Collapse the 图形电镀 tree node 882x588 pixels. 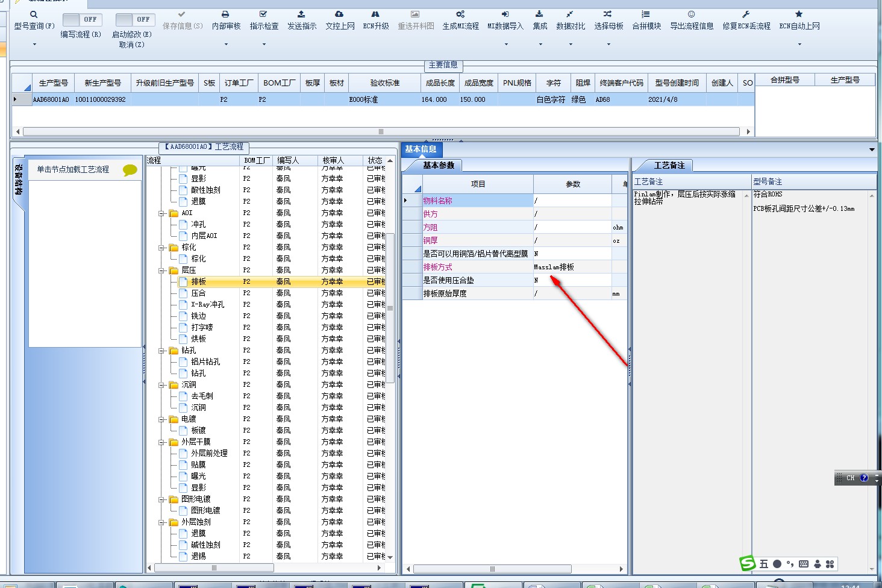161,499
